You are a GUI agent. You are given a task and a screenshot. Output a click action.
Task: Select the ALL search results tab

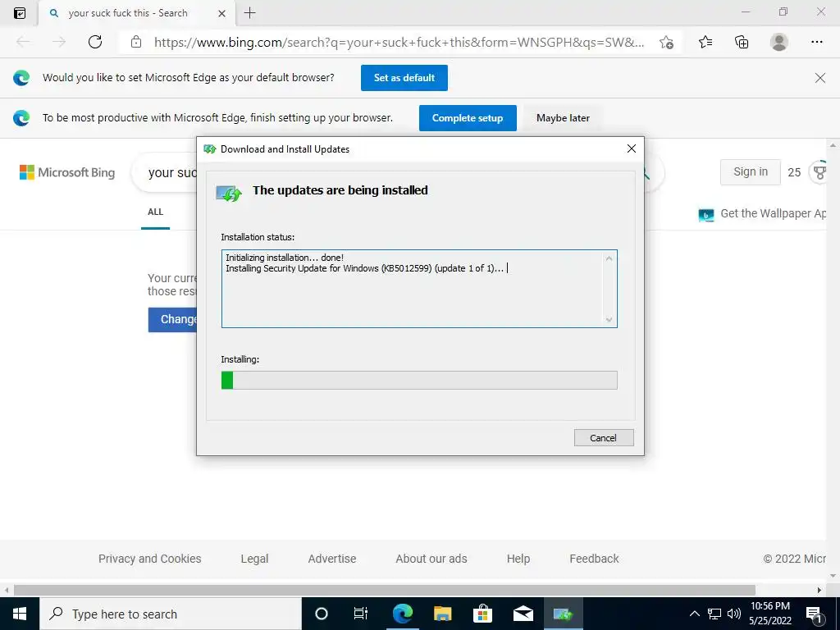tap(155, 212)
